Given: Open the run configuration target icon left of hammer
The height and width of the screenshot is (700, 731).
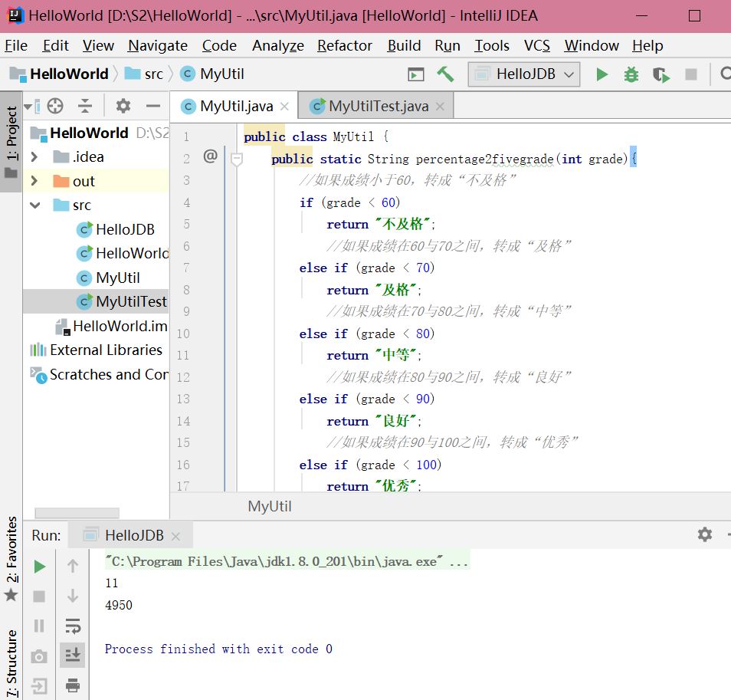Looking at the screenshot, I should [x=416, y=74].
